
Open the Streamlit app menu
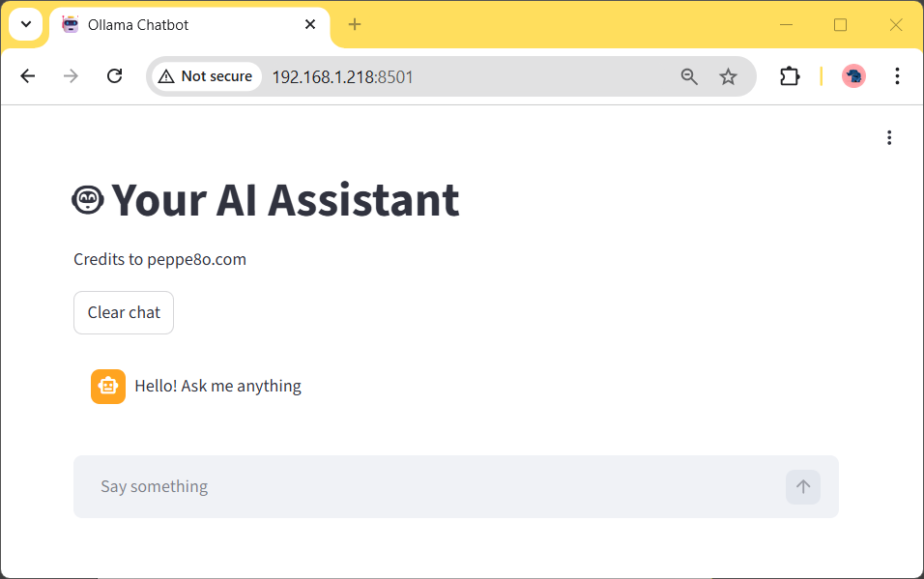(x=889, y=137)
